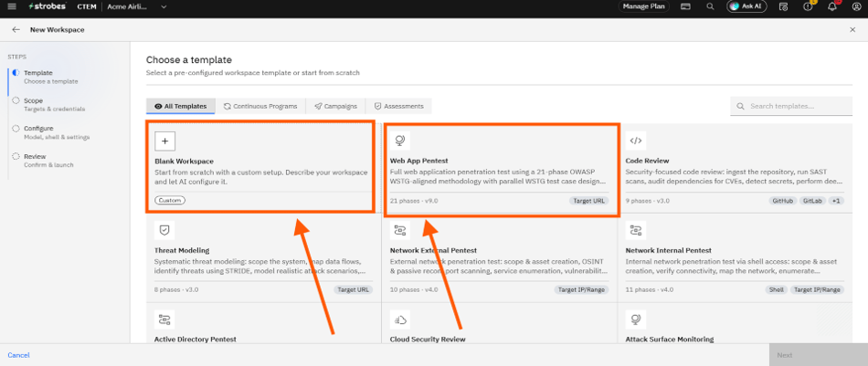Viewport: 868px width, 366px height.
Task: Click the Target URL tag on Web App Pentest
Action: 588,201
